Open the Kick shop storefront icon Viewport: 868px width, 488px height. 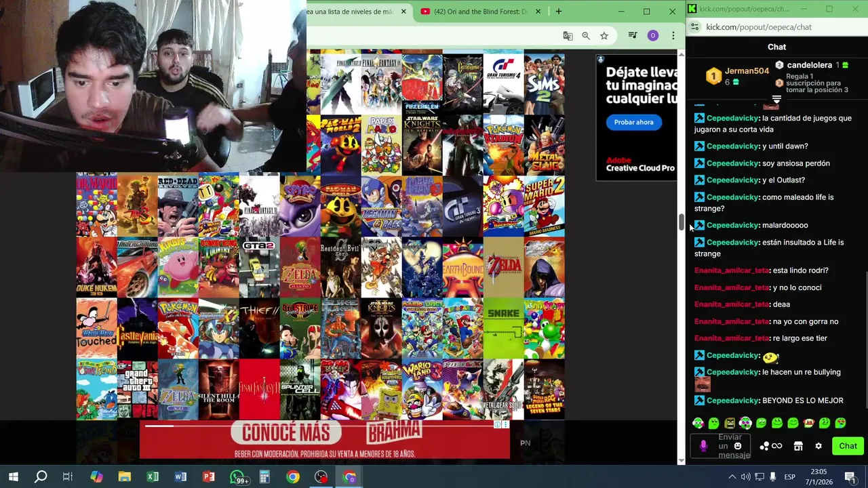pos(798,446)
